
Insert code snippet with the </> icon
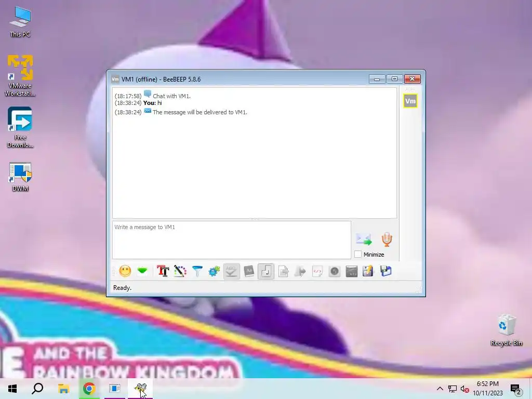click(317, 271)
